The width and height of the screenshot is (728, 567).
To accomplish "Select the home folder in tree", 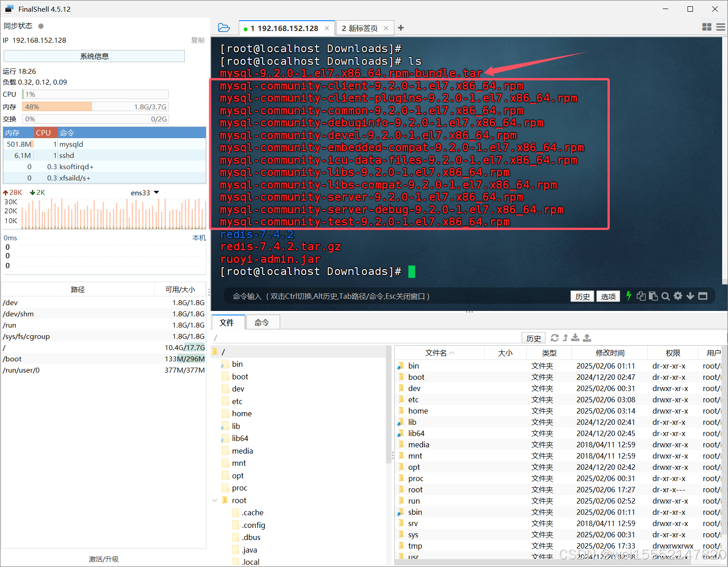I will click(x=241, y=413).
